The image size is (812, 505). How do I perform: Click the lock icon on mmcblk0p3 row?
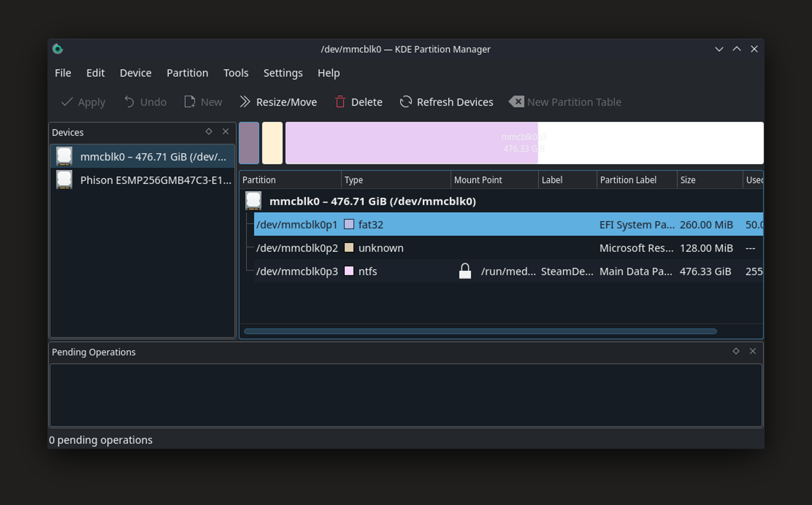(465, 271)
